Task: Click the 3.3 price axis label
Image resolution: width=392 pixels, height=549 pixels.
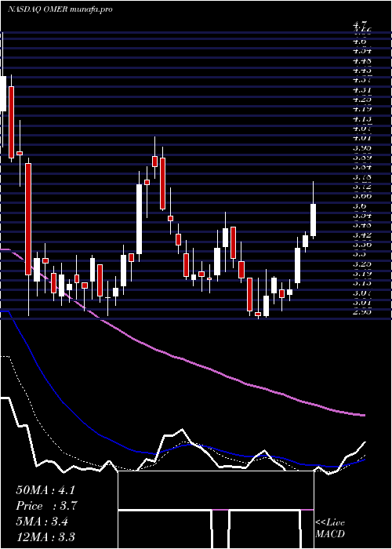Action: point(360,254)
